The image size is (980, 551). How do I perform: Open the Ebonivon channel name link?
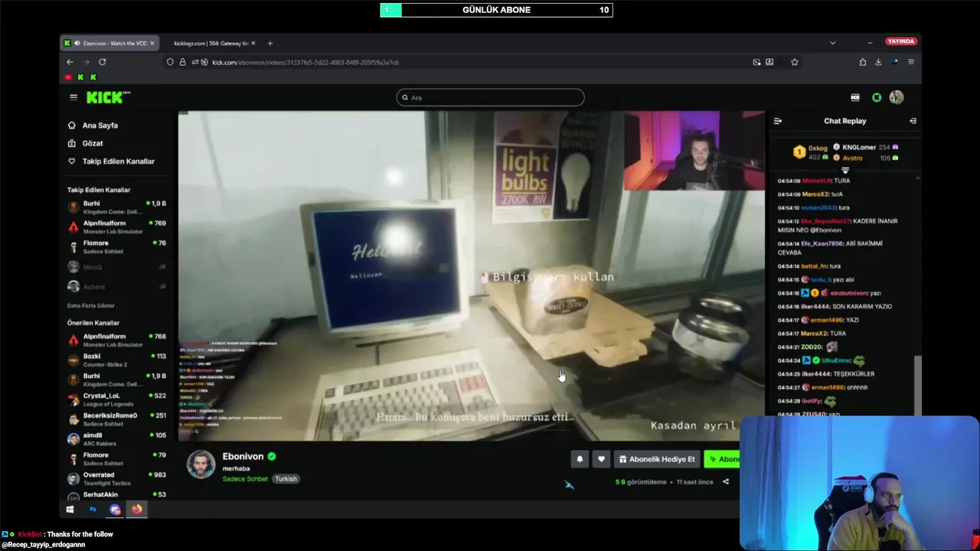coord(243,456)
